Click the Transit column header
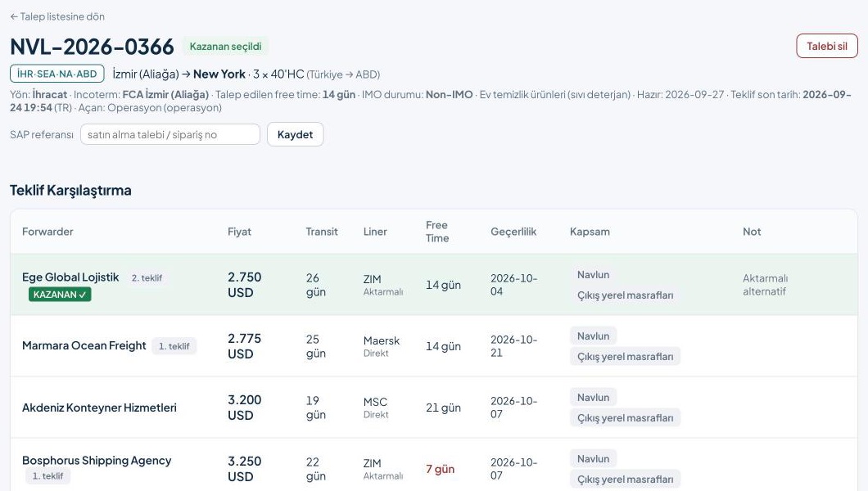Screen dimensions: 868x491 pyautogui.click(x=322, y=232)
